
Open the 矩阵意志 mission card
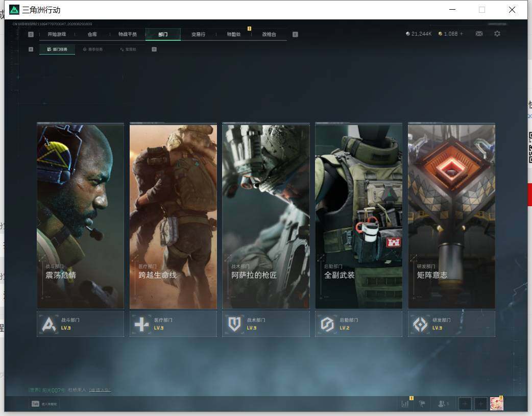pyautogui.click(x=452, y=216)
